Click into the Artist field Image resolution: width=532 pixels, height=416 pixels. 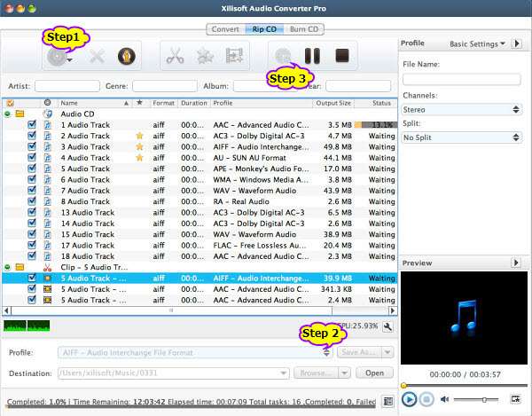click(67, 86)
